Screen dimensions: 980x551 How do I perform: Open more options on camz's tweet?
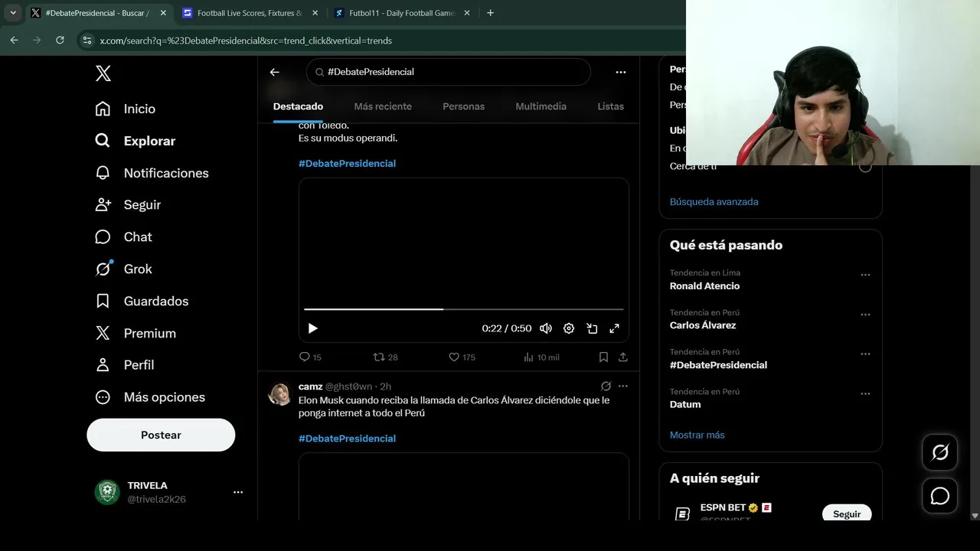623,386
